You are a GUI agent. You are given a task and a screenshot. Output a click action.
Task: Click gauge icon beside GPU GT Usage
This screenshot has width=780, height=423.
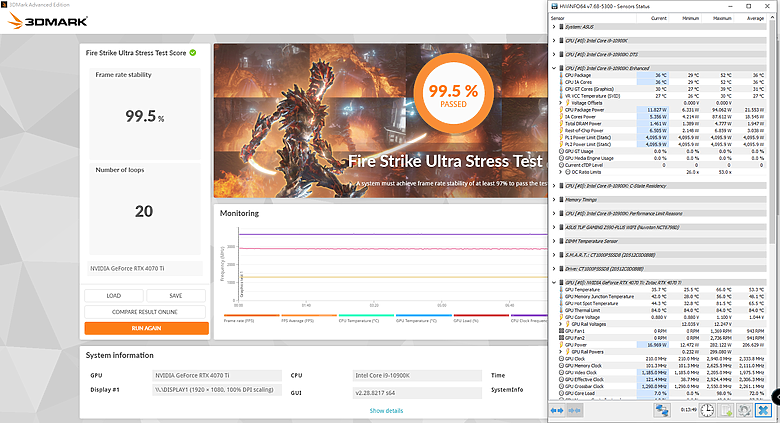coord(561,151)
